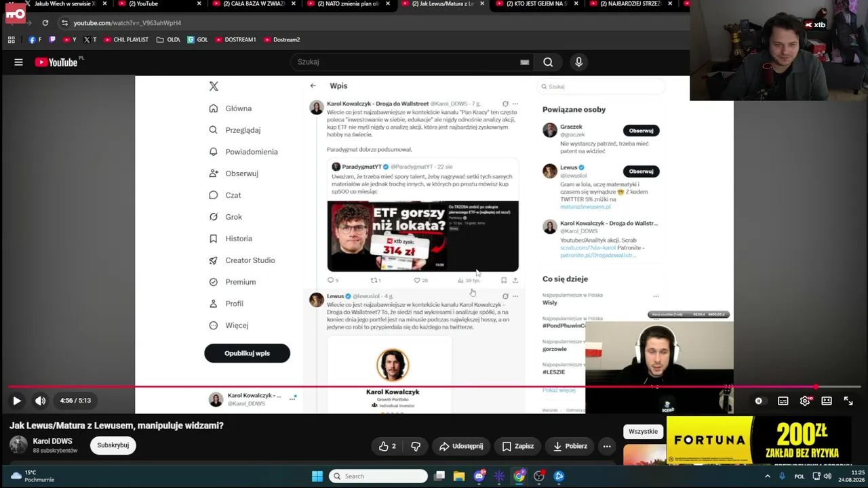
Task: Subscribe with the Subskrybuj button
Action: [113, 445]
